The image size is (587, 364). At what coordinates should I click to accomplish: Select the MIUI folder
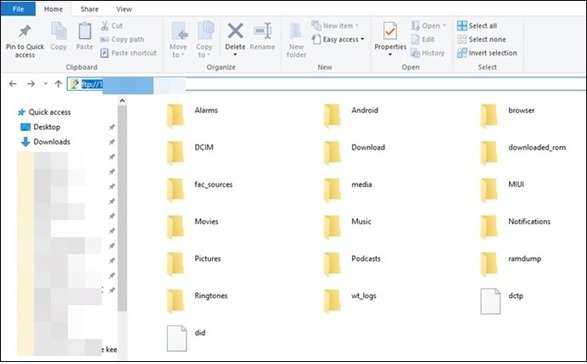tap(503, 189)
